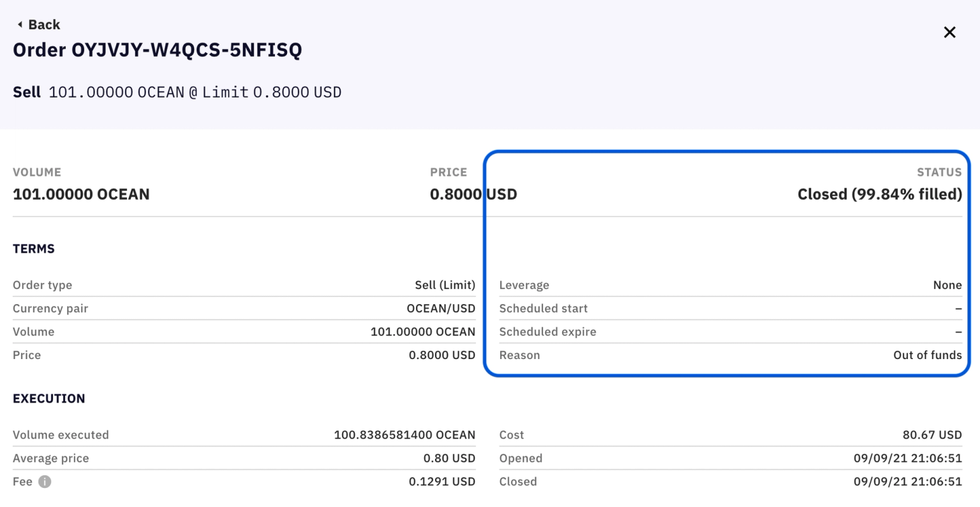Click the VOLUME column value 101.00000 OCEAN
The image size is (980, 507).
click(x=81, y=194)
